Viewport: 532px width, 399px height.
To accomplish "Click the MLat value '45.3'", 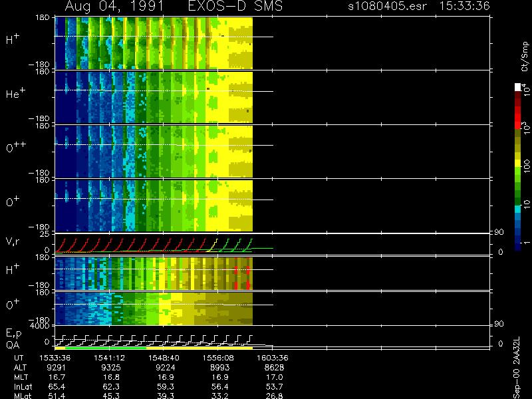I will (x=111, y=396).
